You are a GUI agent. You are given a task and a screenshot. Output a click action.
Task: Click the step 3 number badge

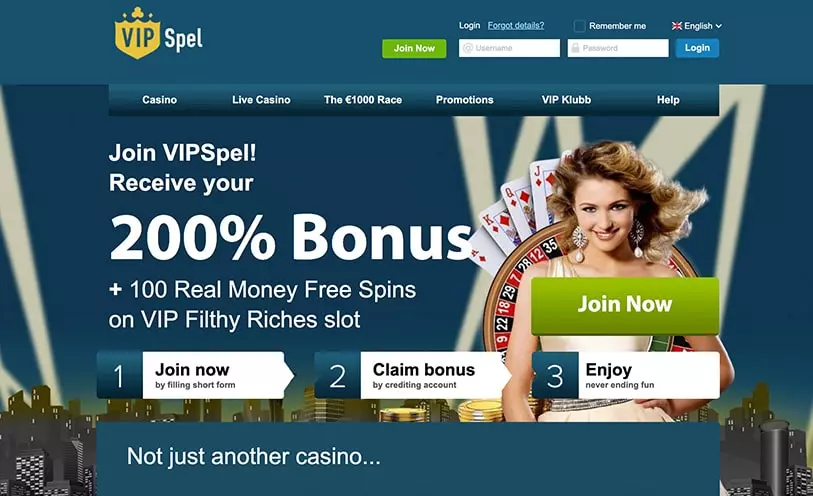tap(555, 375)
